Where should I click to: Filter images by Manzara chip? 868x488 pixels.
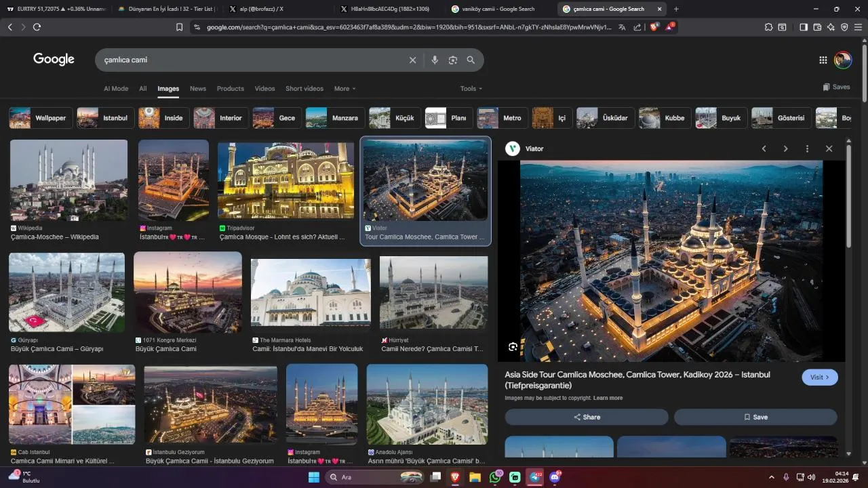point(334,118)
